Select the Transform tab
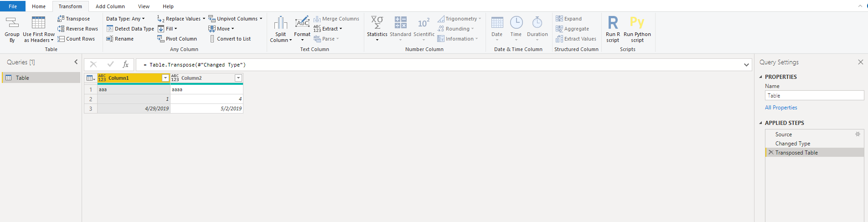This screenshot has width=868, height=222. pos(70,6)
